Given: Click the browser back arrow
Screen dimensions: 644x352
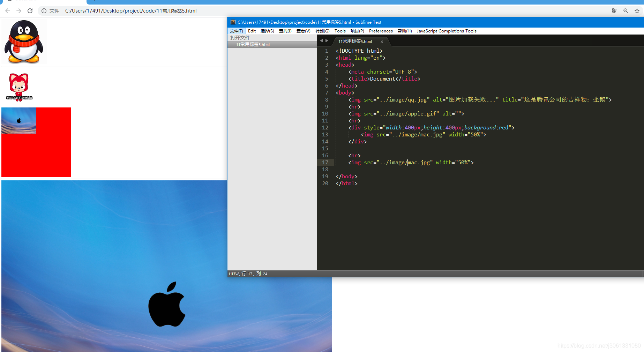Looking at the screenshot, I should [8, 11].
